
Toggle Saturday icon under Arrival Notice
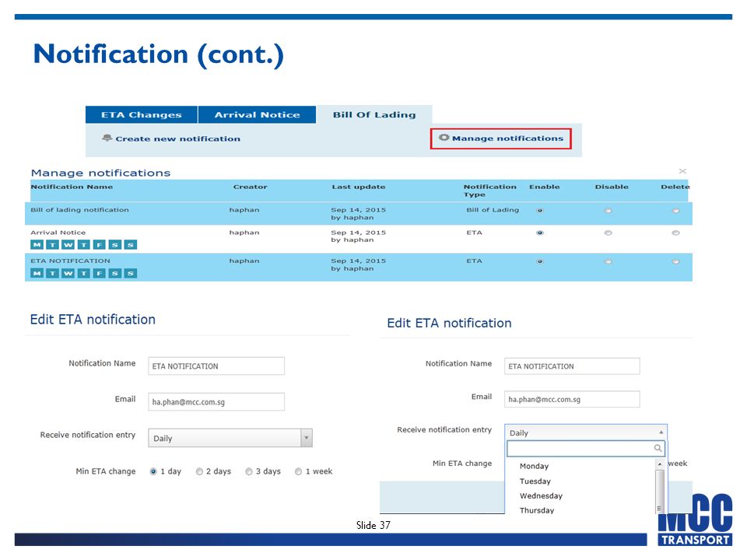point(115,245)
